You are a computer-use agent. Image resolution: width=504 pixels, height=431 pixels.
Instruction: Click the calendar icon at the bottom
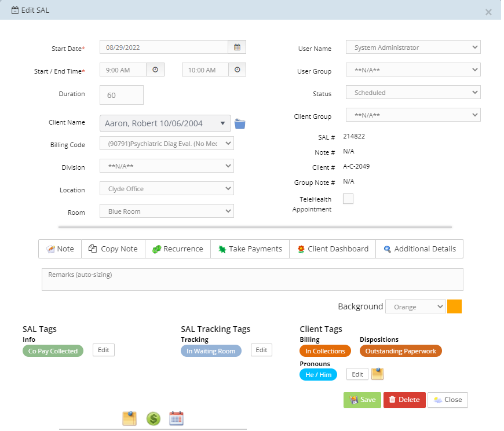pos(176,418)
